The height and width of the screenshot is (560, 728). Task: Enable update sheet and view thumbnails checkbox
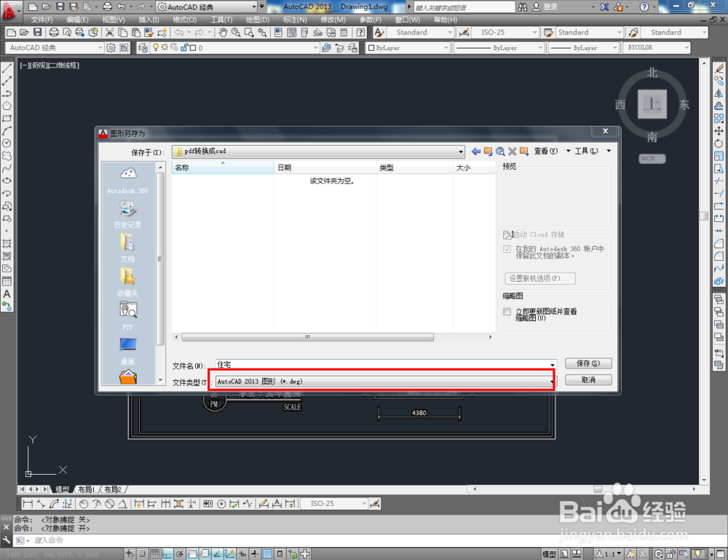coord(507,310)
